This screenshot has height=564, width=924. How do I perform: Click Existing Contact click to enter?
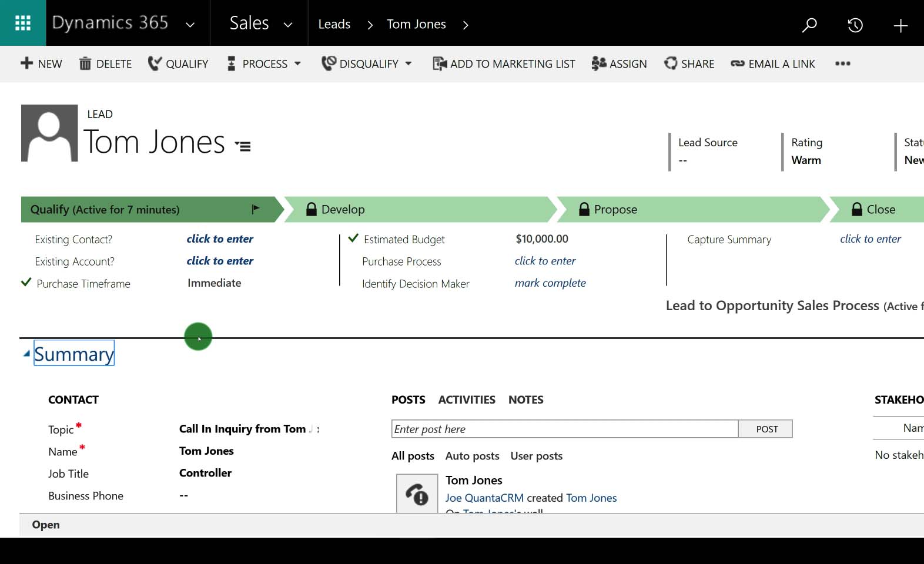[x=220, y=239]
